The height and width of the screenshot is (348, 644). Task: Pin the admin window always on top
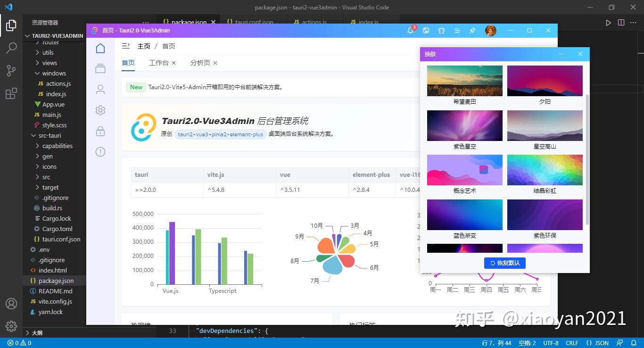point(472,30)
